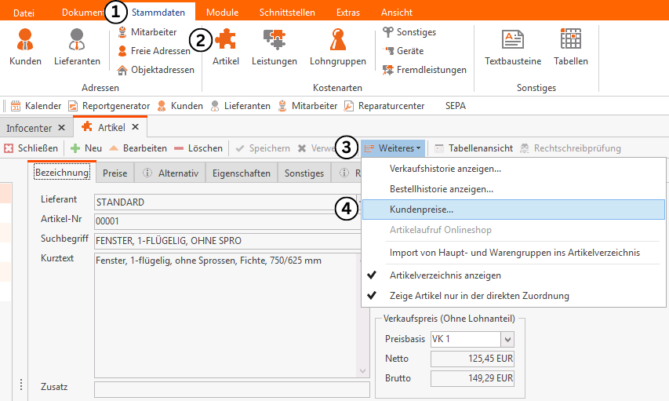Open Tabellen in the ribbon
This screenshot has width=669, height=401.
point(571,48)
